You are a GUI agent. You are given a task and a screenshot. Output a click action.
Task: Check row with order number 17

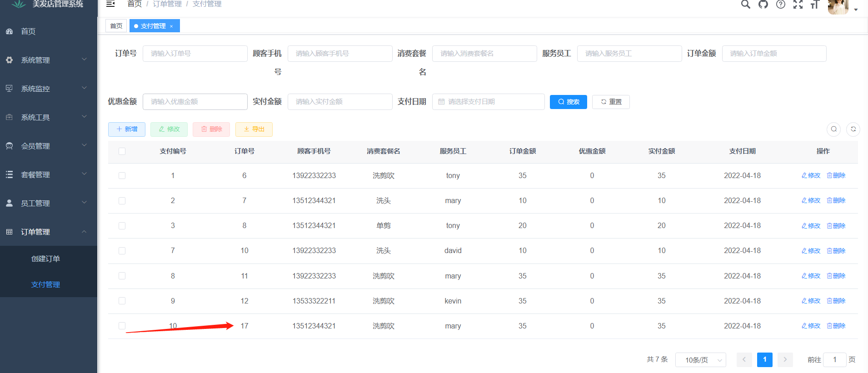tap(122, 326)
